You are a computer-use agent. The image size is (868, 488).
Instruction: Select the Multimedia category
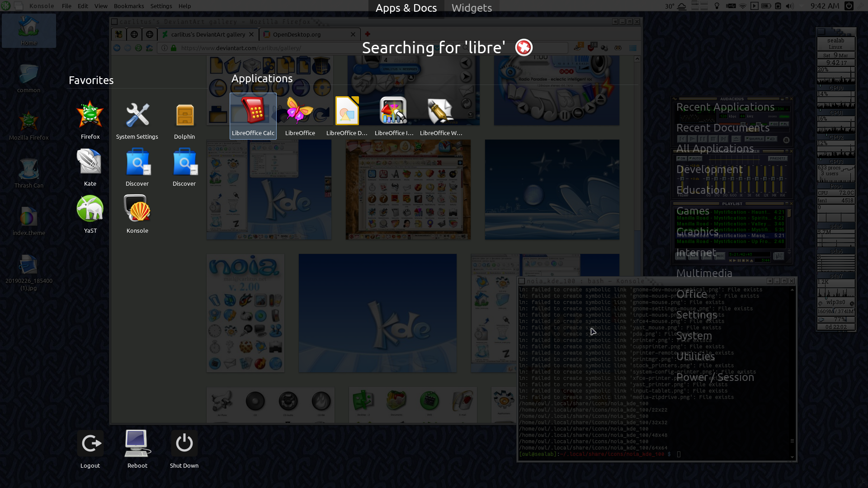(x=704, y=273)
